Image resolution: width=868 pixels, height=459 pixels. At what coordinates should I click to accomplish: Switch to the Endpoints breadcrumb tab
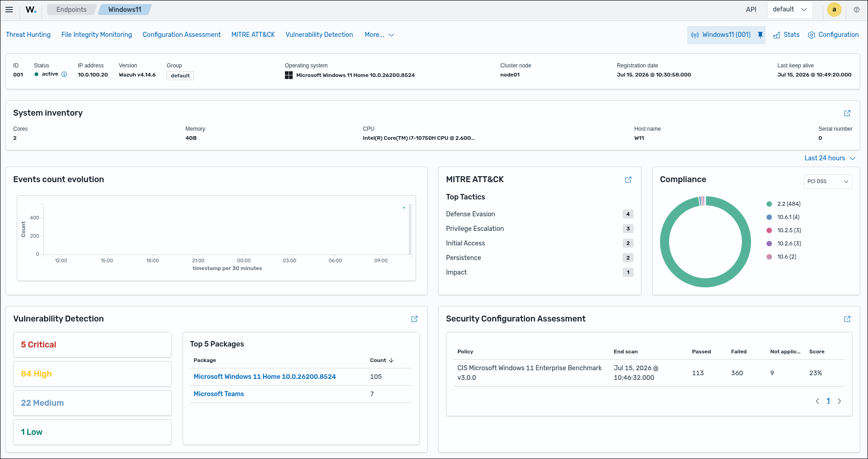[x=71, y=10]
